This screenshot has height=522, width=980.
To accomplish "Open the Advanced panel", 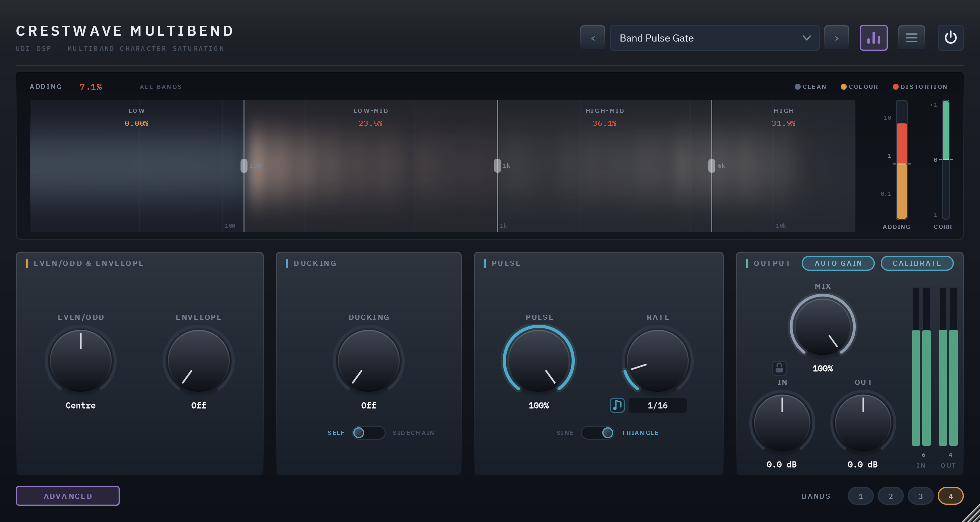I will [68, 496].
